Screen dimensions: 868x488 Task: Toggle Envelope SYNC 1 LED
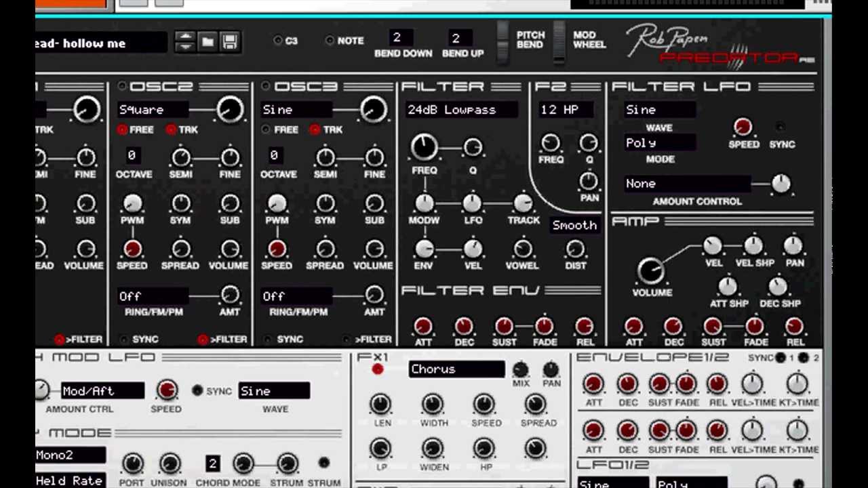tap(781, 358)
